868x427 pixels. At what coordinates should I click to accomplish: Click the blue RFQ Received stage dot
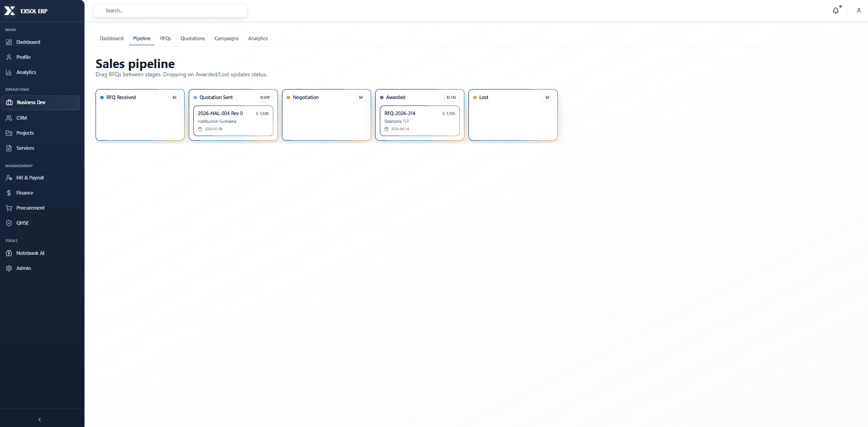coord(102,97)
